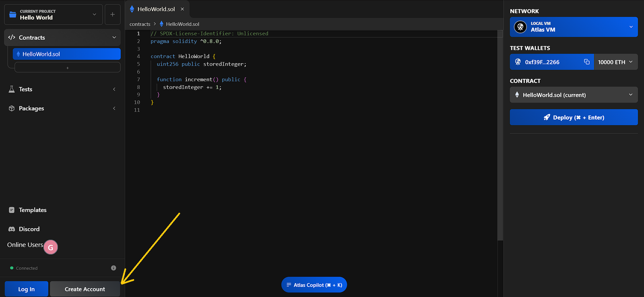The height and width of the screenshot is (297, 644).
Task: Click the Packages cube icon
Action: (x=12, y=108)
